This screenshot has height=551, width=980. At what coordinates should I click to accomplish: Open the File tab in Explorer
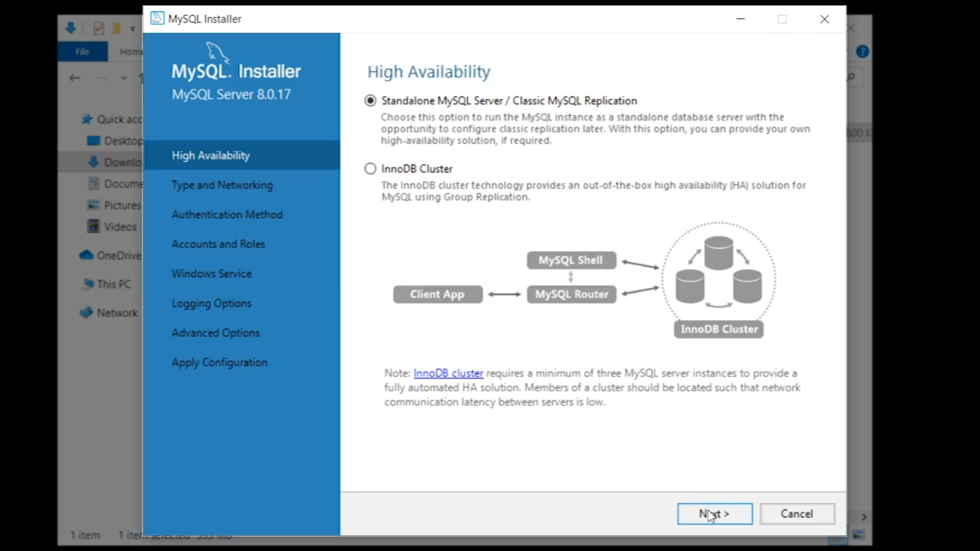pyautogui.click(x=82, y=52)
